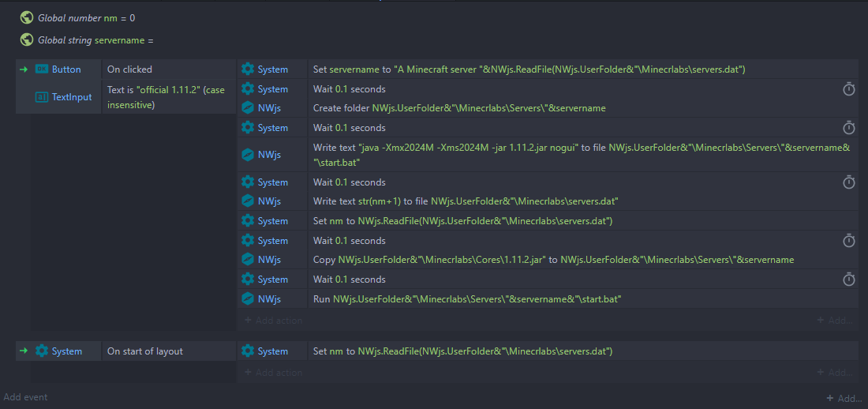Click the NWjs icon of the 'Write text java' action
This screenshot has height=409, width=868.
click(x=248, y=155)
